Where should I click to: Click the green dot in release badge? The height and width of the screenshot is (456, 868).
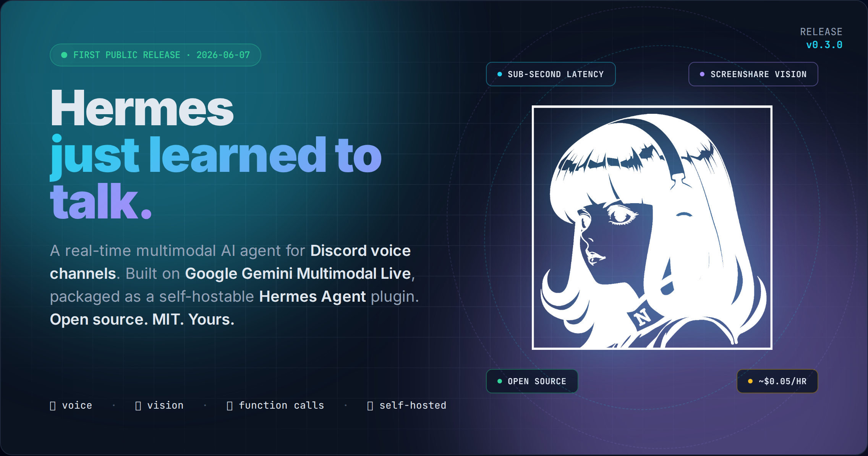click(x=64, y=55)
